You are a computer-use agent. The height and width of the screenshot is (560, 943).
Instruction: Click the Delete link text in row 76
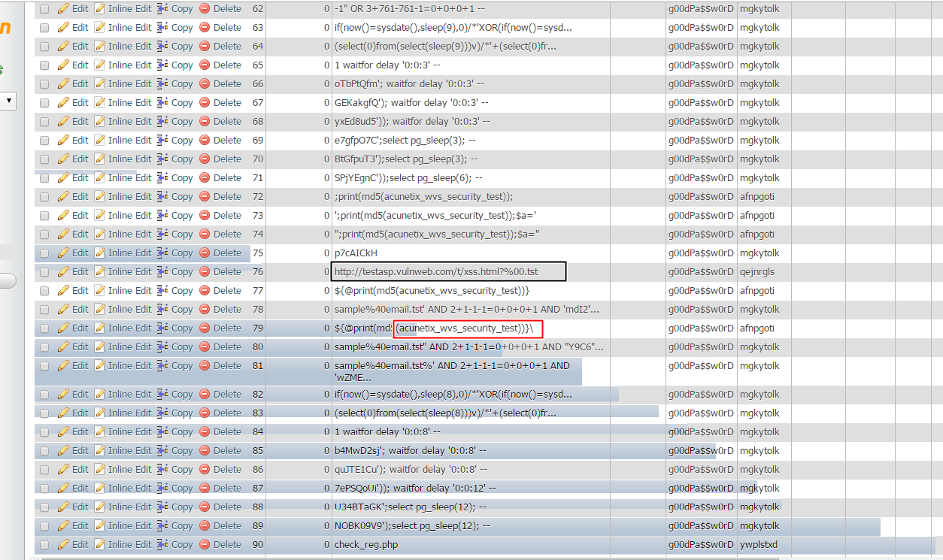click(x=227, y=272)
